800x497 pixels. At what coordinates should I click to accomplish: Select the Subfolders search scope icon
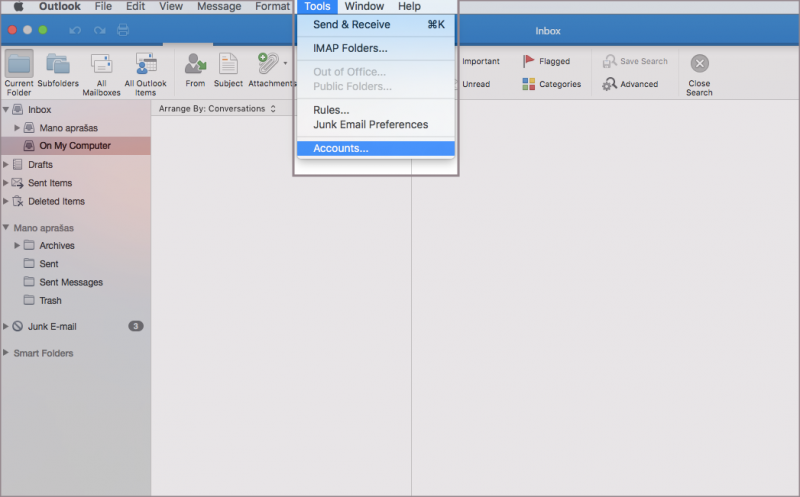pyautogui.click(x=57, y=65)
